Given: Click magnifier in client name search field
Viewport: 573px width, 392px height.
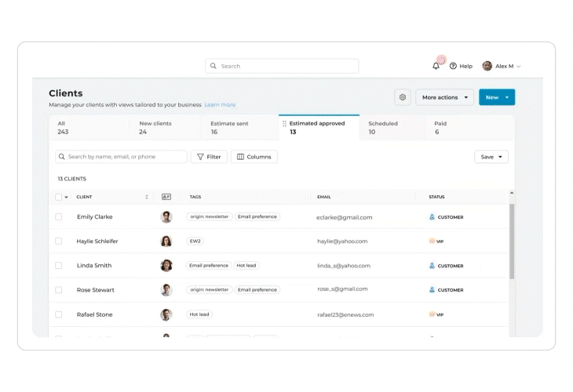Looking at the screenshot, I should [x=62, y=157].
